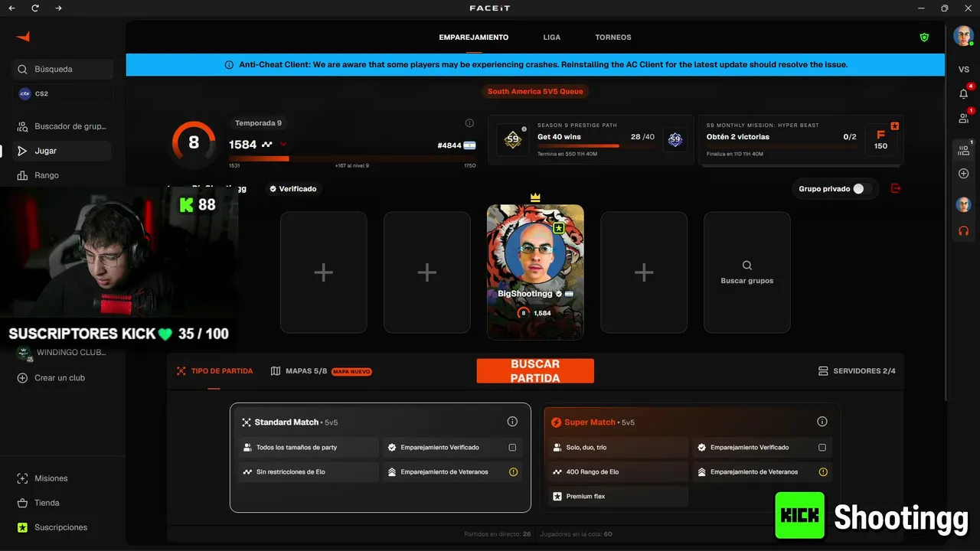The height and width of the screenshot is (551, 980).
Task: Open the VS panel in right sidebar
Action: coord(963,70)
